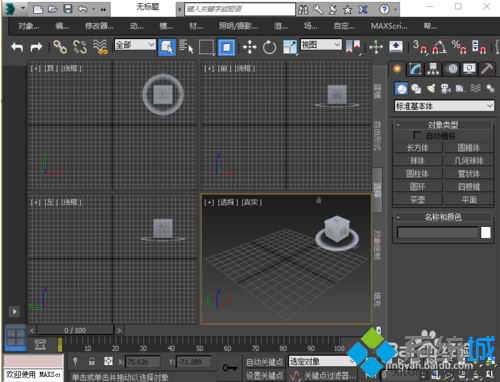This screenshot has width=500, height=382.
Task: Activate the Select Object tool
Action: (167, 47)
